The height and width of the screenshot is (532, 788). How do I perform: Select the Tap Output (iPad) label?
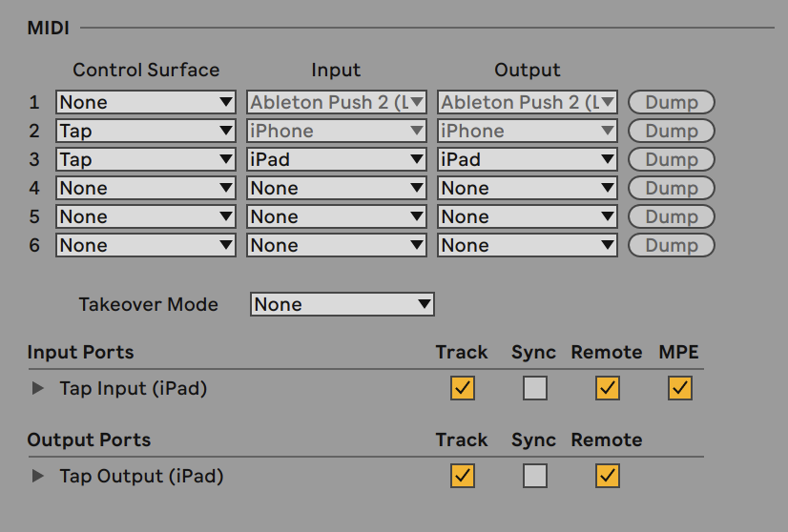click(x=141, y=476)
